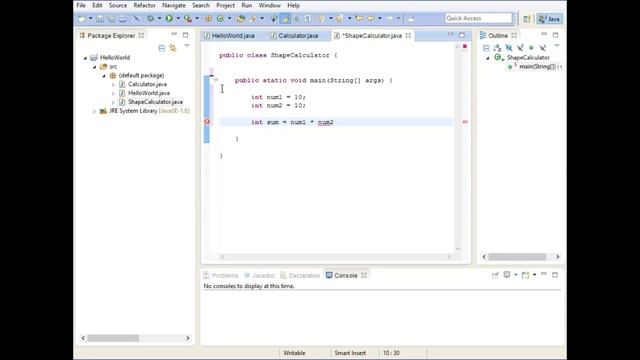Toggle Link with Editor in Package Explorer
640x360 pixels.
173,48
